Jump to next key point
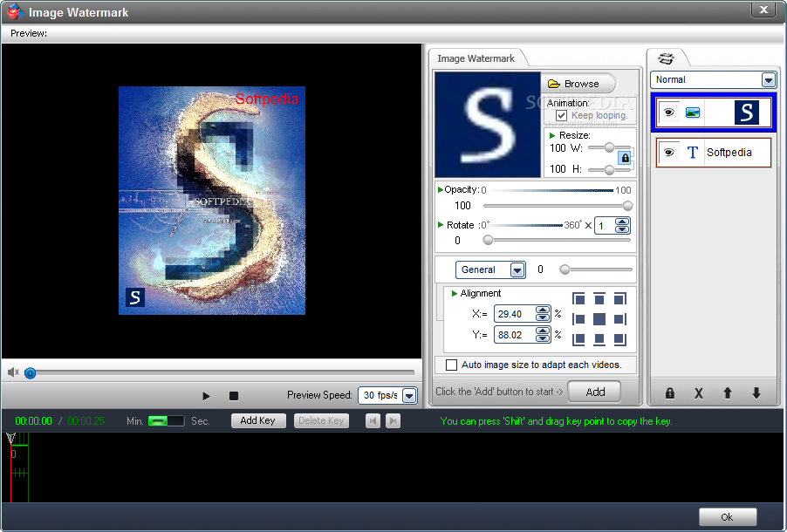787x532 pixels. (393, 420)
